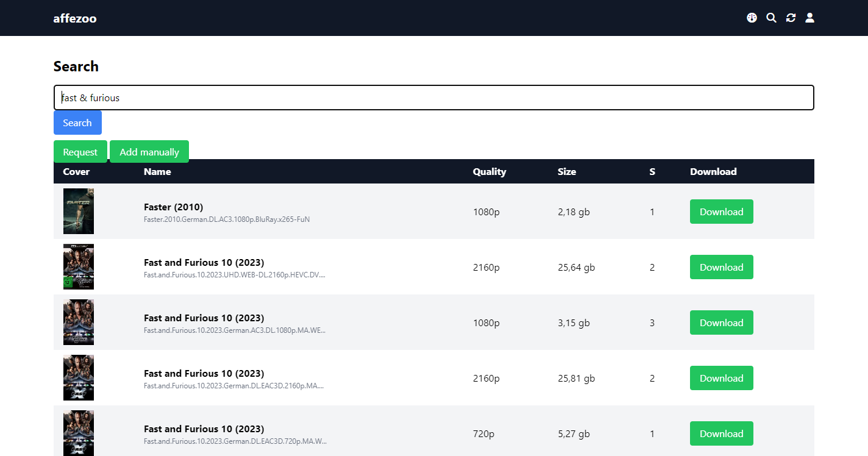
Task: Click cover thumbnail of the 25,81 gb row
Action: 79,377
